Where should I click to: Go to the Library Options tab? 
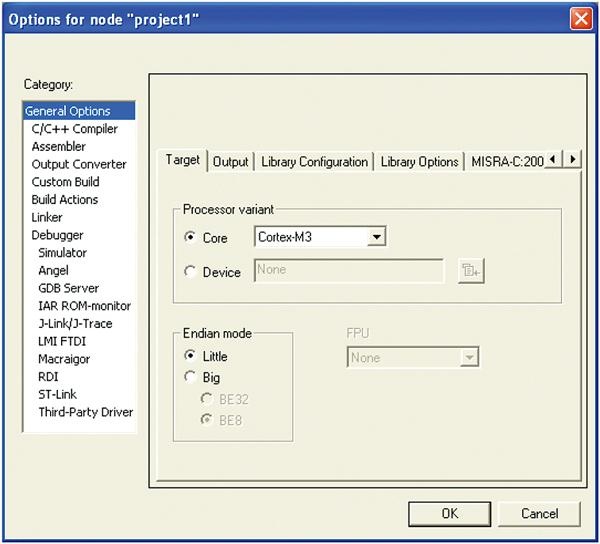[x=419, y=161]
